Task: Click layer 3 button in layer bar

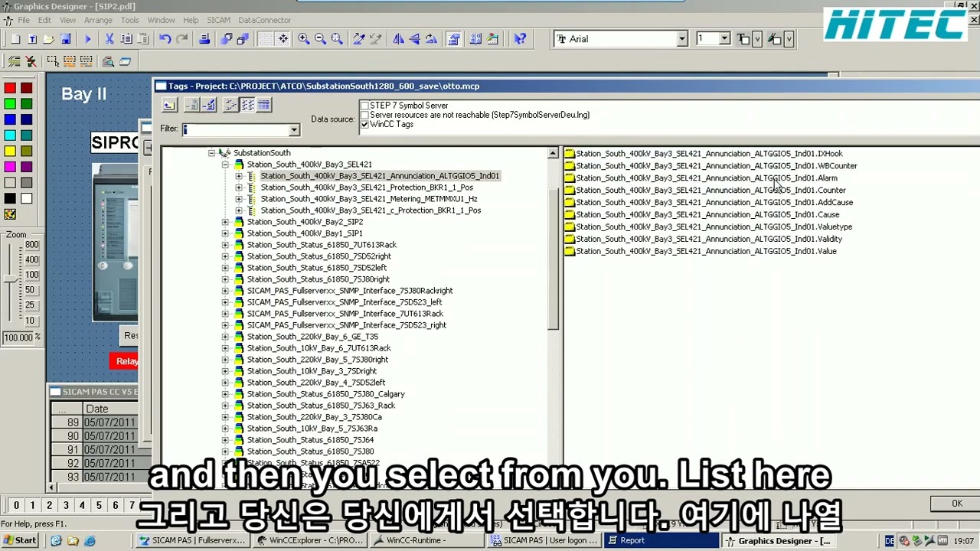Action: point(66,505)
